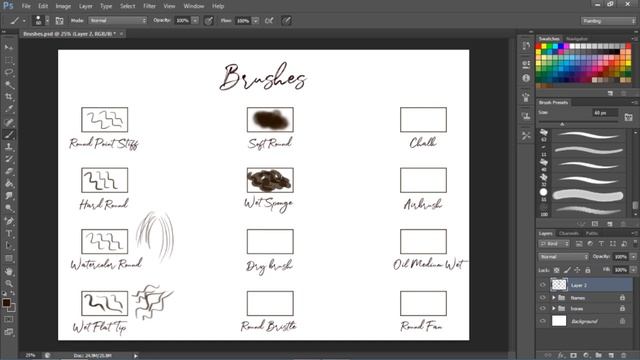Screen dimensions: 640x360
Task: Select the Hand tool
Action: (x=9, y=271)
